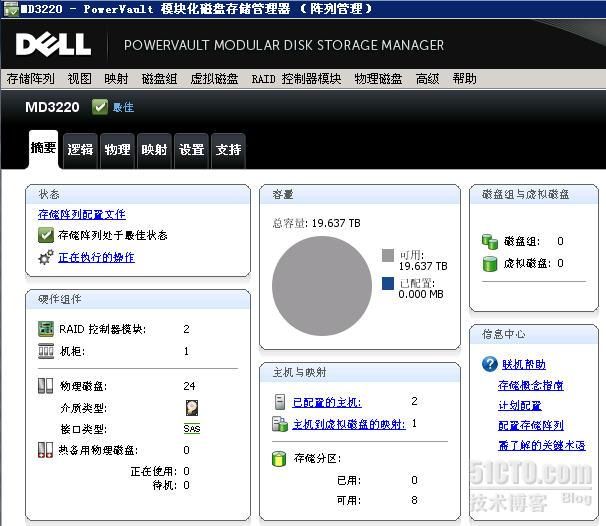
Task: Open the 磁盘组 menu
Action: (159, 79)
